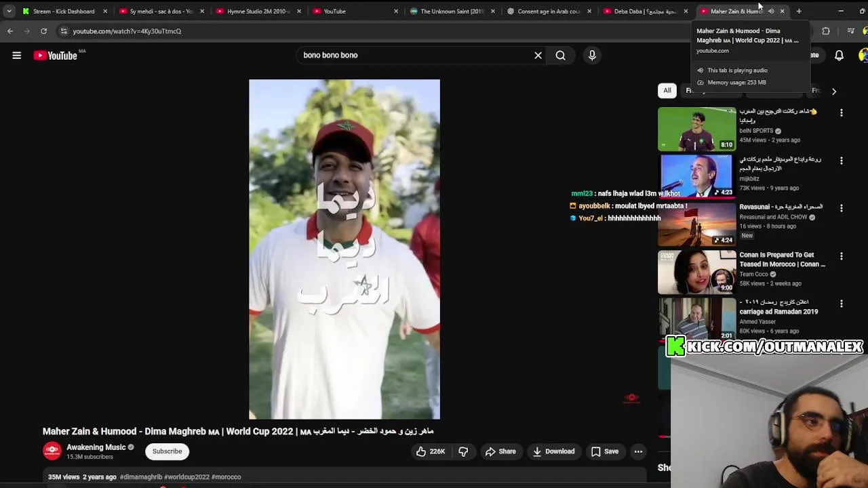Open the beIN SPORTS 8:10 video thumbnail
The image size is (868, 488).
tap(696, 129)
